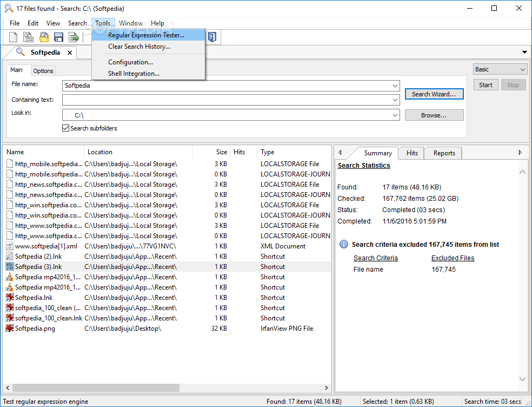Click the icon of Softpedia (2).lnk
Image resolution: width=532 pixels, height=407 pixels.
(10, 256)
